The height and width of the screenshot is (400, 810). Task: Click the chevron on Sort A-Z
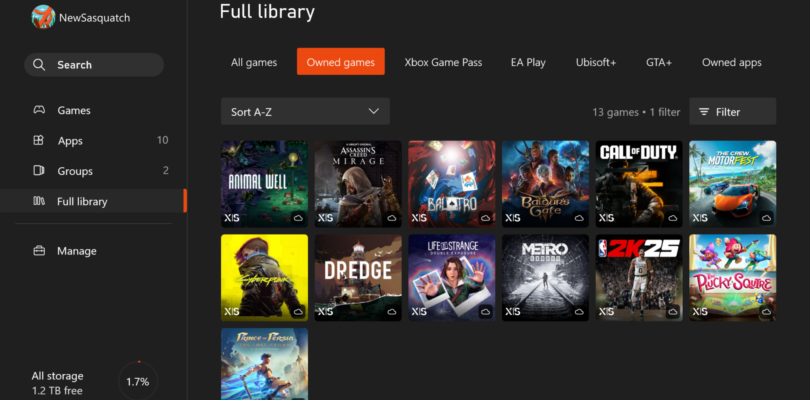click(373, 112)
